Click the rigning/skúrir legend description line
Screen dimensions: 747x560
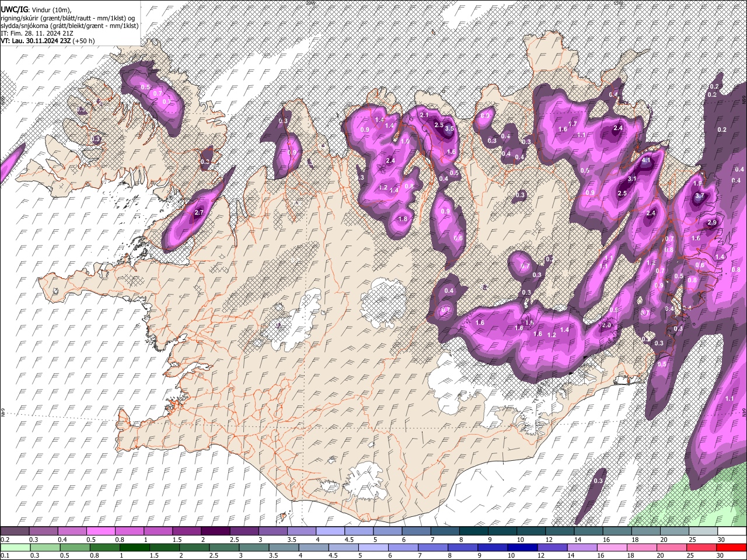[69, 18]
